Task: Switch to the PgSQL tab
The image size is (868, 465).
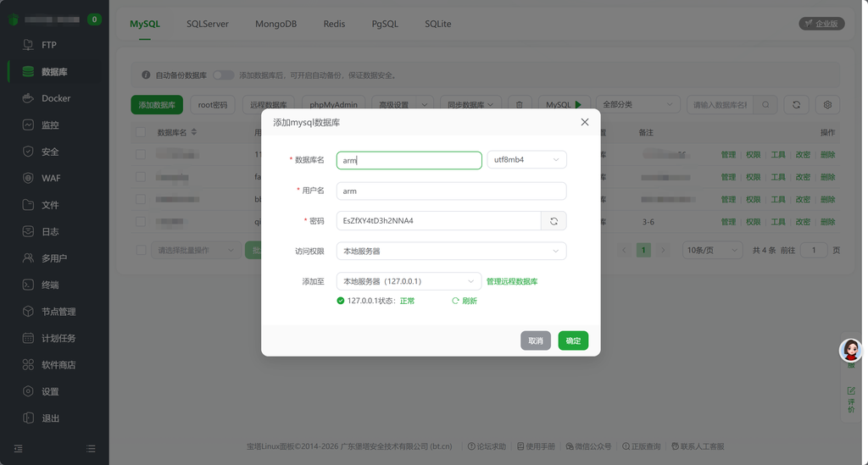Action: point(385,24)
